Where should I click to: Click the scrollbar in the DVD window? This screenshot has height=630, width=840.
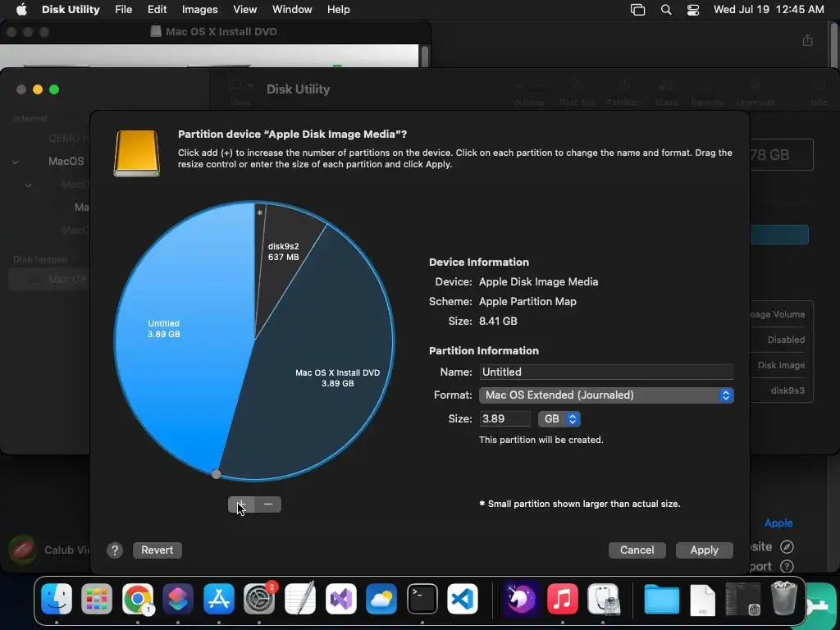[424, 56]
